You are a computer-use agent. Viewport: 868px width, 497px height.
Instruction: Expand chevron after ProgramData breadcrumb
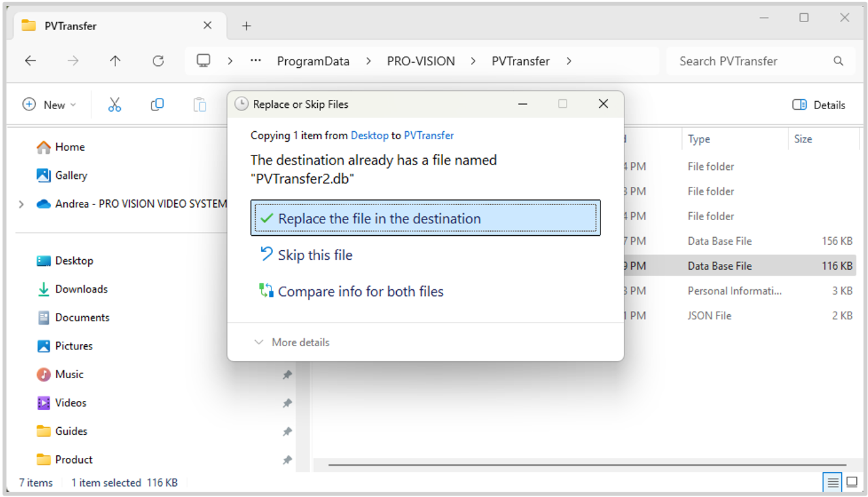coord(368,61)
